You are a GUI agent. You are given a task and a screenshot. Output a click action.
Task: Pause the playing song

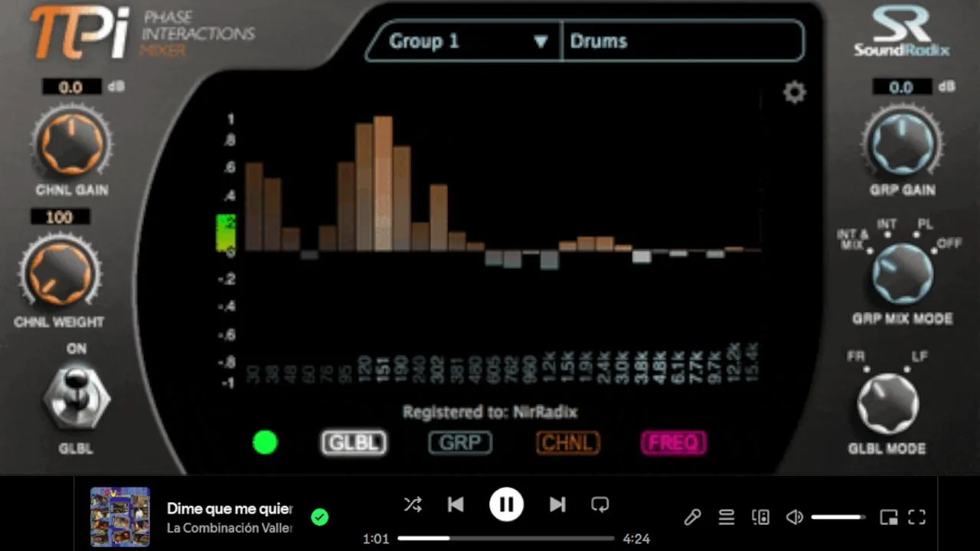point(506,504)
